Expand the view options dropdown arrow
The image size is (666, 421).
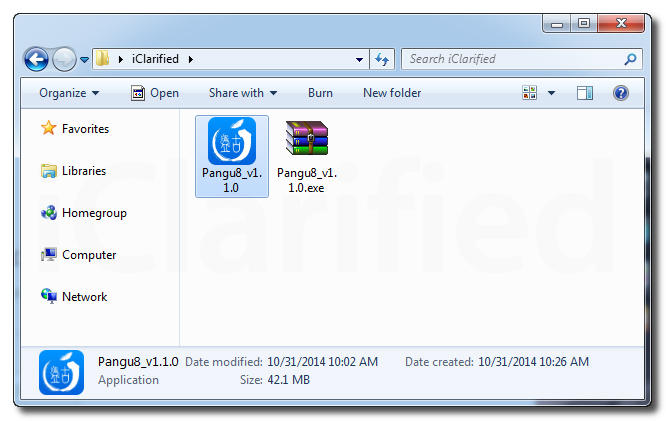551,93
